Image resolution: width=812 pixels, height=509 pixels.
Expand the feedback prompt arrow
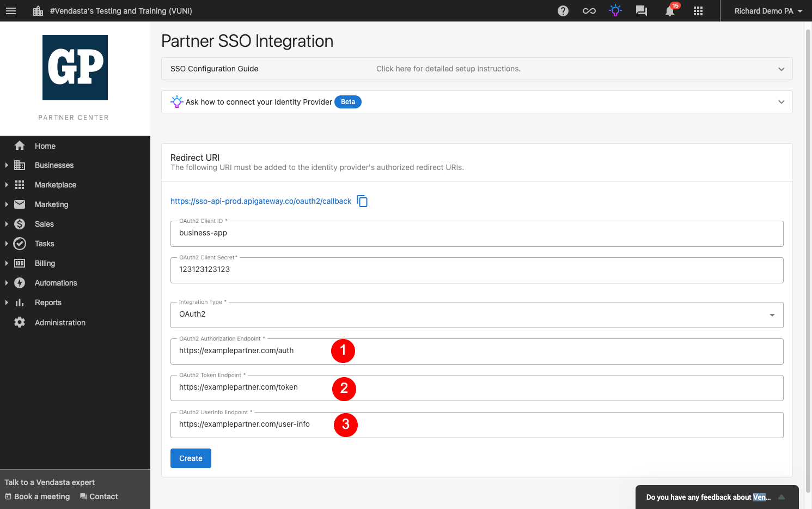click(782, 497)
